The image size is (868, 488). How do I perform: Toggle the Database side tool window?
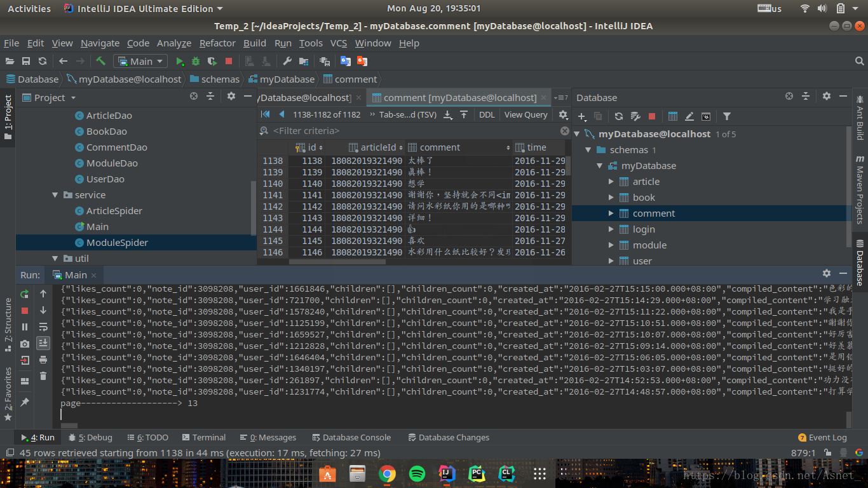pyautogui.click(x=860, y=263)
